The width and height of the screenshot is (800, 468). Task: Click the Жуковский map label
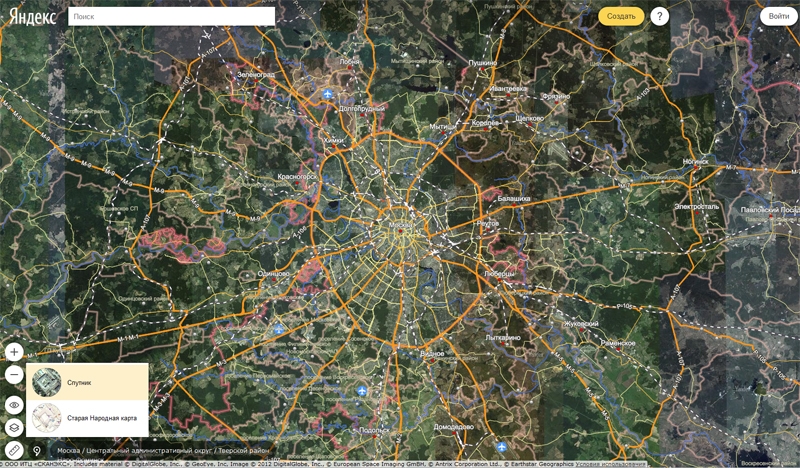tap(582, 324)
